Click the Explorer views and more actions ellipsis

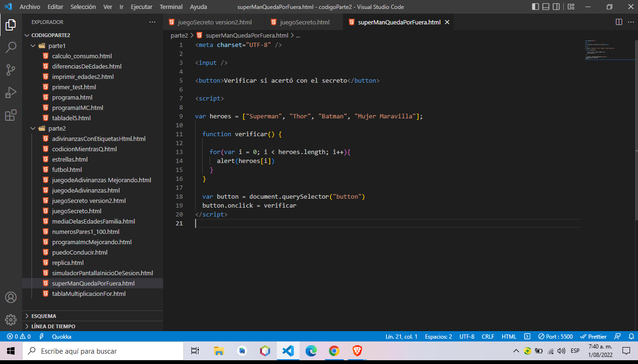tap(152, 22)
